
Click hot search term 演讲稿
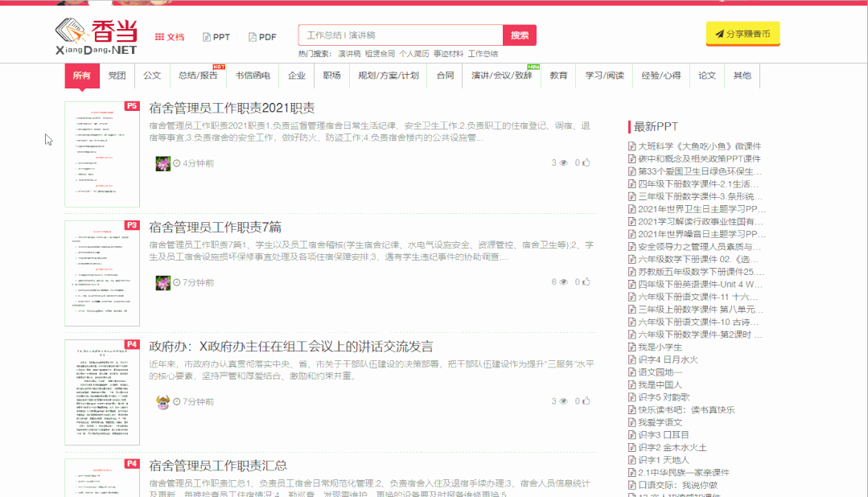click(349, 54)
